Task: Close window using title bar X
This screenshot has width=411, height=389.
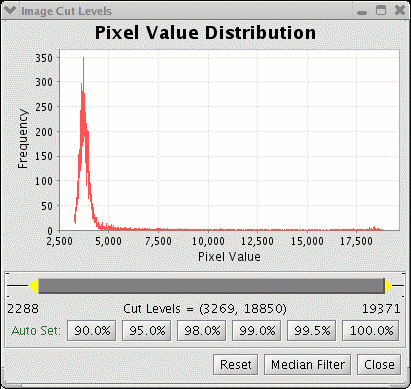Action: coord(400,10)
